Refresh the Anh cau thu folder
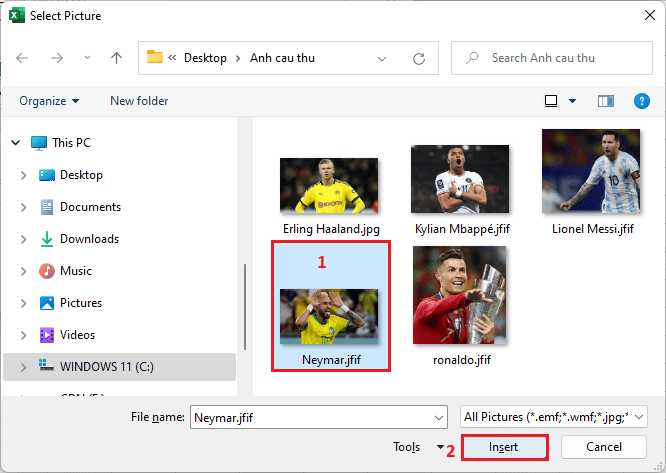 click(x=419, y=59)
